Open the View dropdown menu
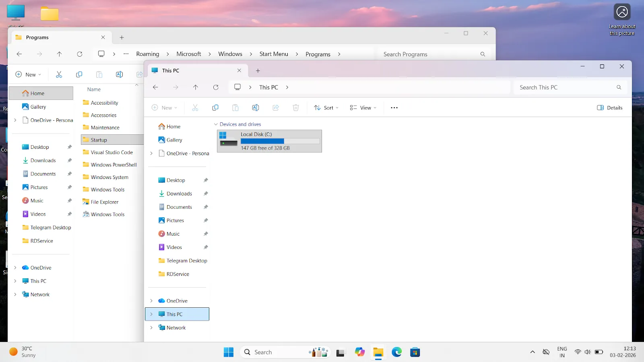This screenshot has height=362, width=644. click(x=363, y=108)
